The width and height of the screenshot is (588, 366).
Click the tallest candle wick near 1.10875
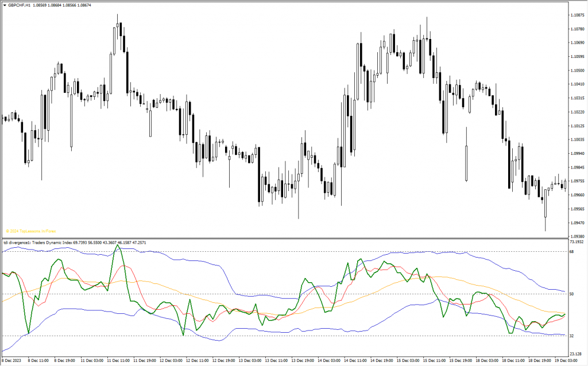click(x=118, y=17)
